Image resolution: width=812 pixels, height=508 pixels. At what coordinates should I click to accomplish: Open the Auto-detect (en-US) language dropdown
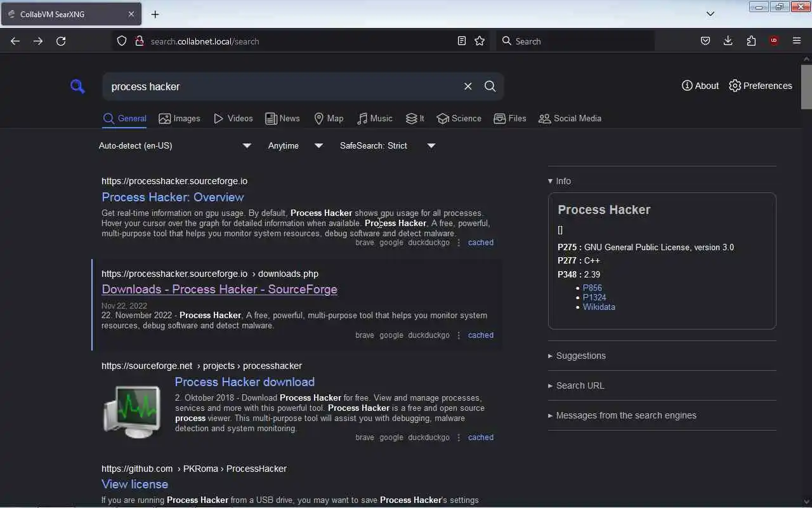point(175,146)
